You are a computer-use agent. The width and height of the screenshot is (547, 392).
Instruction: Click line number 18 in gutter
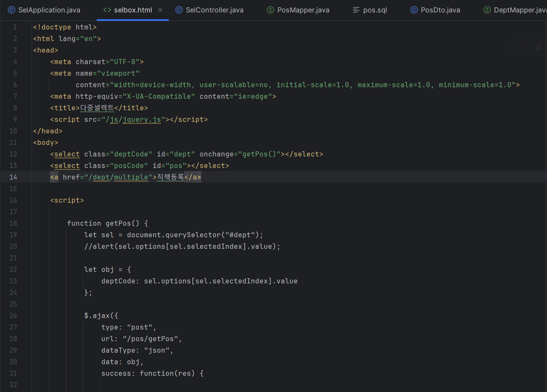coord(13,223)
